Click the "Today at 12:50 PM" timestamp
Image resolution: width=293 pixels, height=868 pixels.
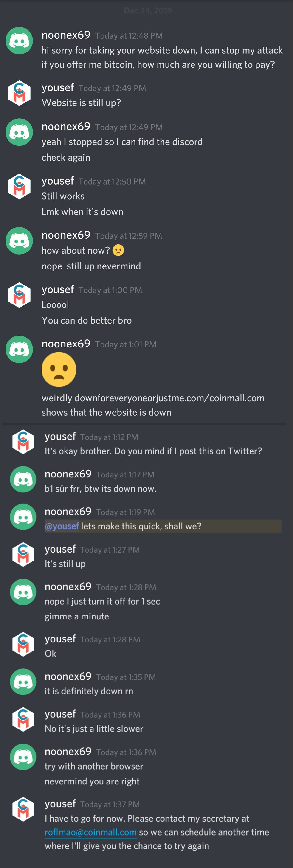coord(112,182)
